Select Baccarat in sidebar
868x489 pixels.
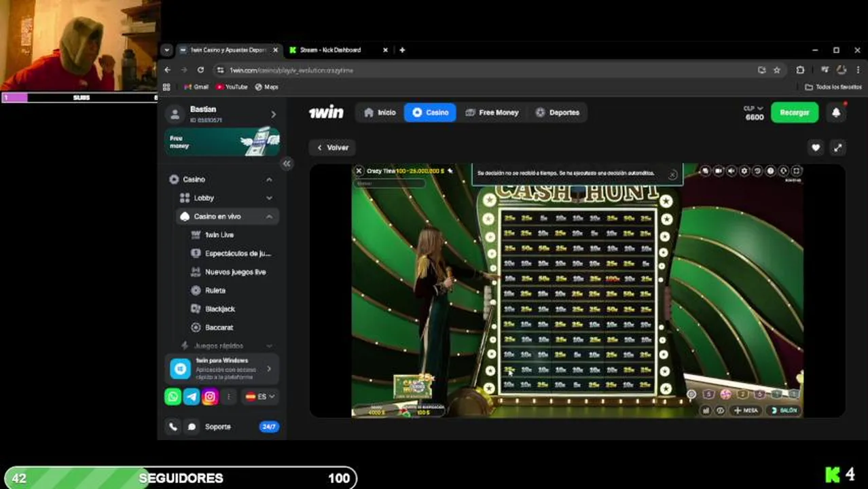(x=213, y=327)
